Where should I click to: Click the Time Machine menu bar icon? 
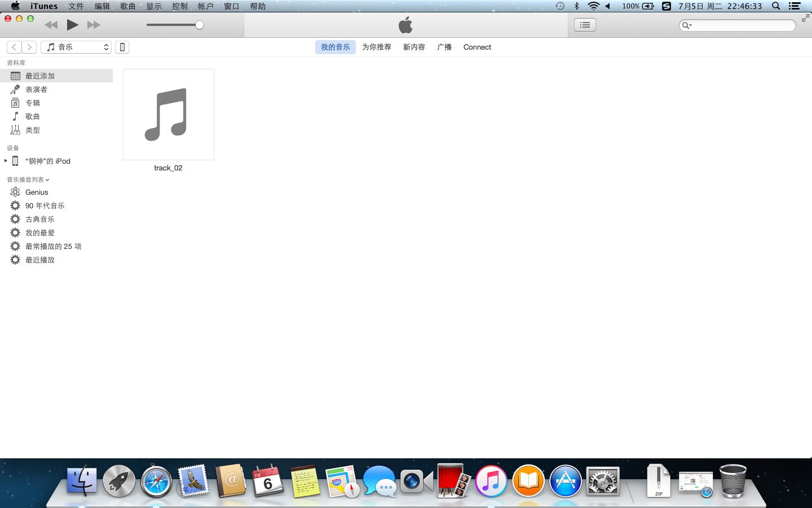click(x=559, y=6)
